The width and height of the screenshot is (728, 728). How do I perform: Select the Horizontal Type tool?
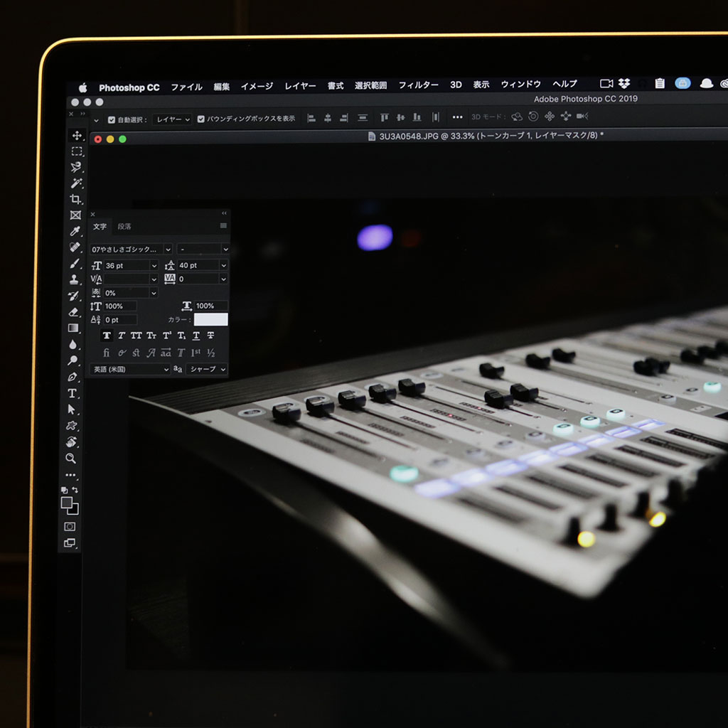(73, 393)
